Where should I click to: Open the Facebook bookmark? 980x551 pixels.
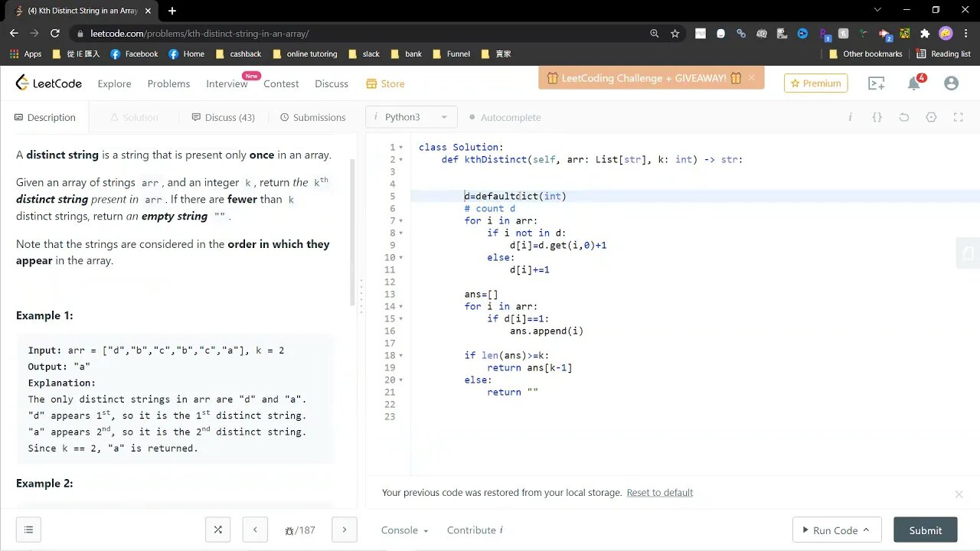point(134,54)
